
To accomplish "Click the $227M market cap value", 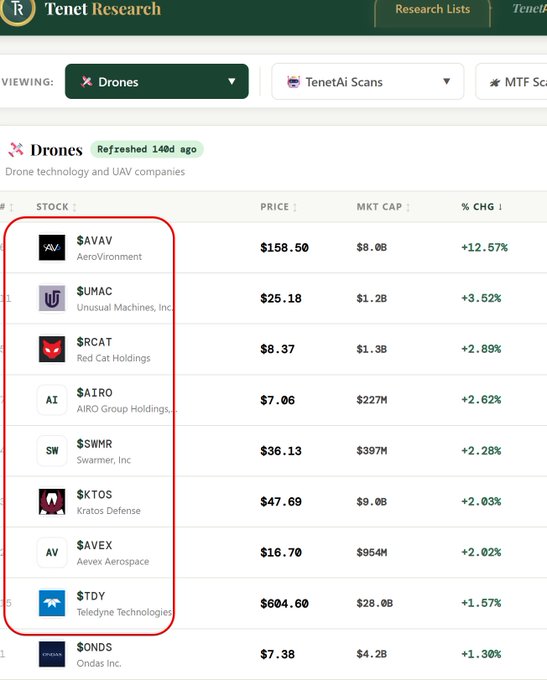I will click(371, 400).
